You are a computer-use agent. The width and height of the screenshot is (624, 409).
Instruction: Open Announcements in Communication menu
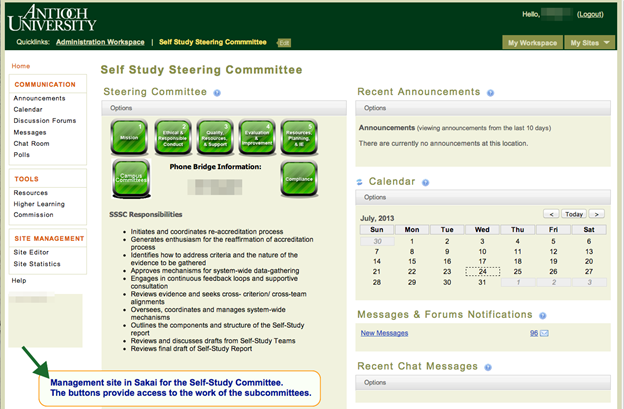point(39,98)
